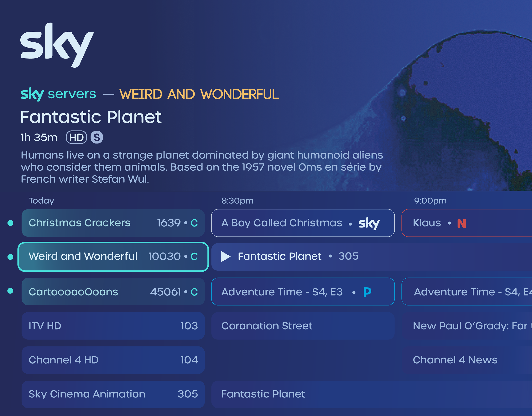The height and width of the screenshot is (416, 532).
Task: Click the teal dot beside CartooooOoons
Action: [10, 291]
